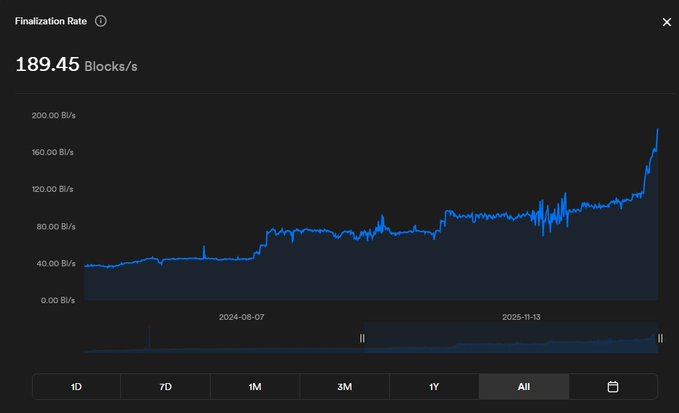Open the Finalization Rate info icon
The height and width of the screenshot is (413, 679).
coord(100,21)
